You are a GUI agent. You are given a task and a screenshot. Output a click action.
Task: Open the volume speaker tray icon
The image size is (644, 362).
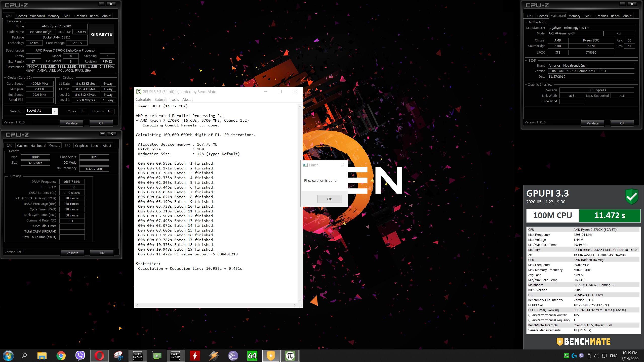pos(596,356)
